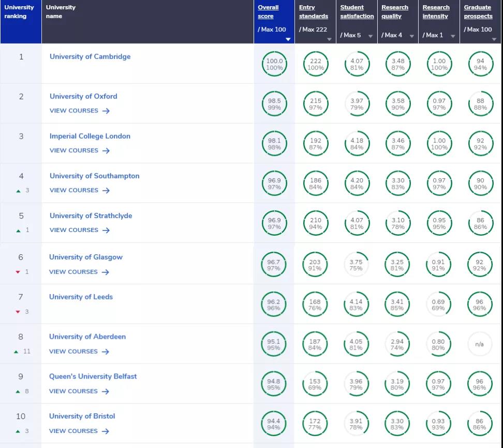
Task: Click View Courses for University of Strathclyde
Action: coord(74,230)
